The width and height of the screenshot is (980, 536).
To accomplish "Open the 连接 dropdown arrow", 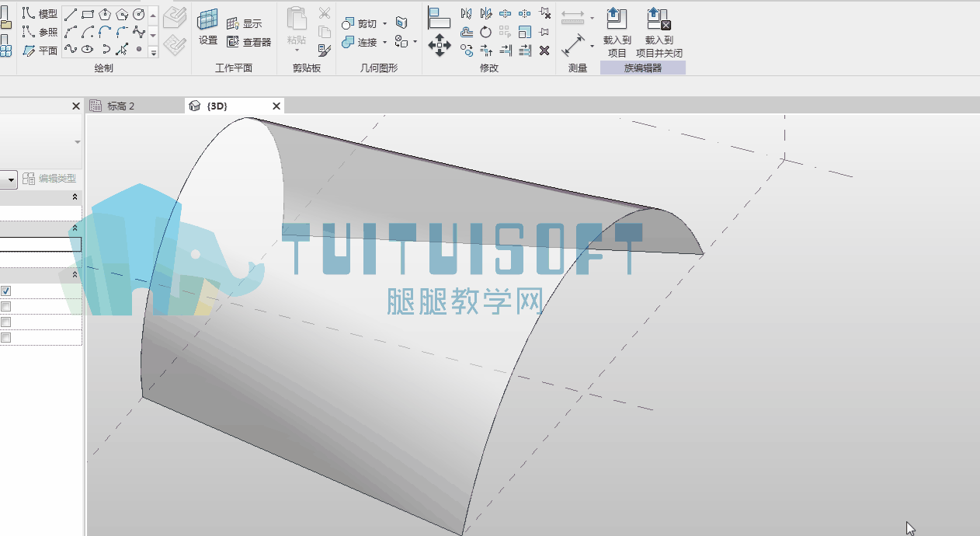I will tap(384, 43).
